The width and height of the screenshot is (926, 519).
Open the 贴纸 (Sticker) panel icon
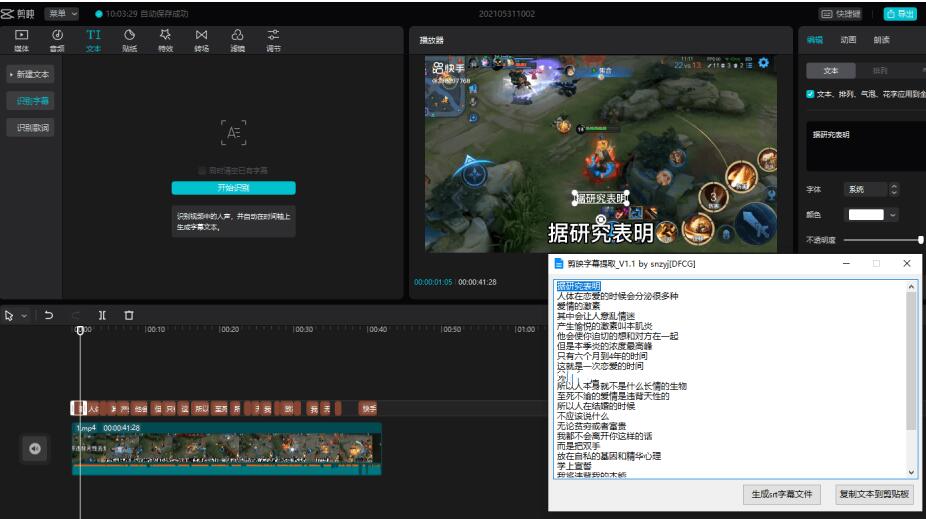click(x=129, y=35)
